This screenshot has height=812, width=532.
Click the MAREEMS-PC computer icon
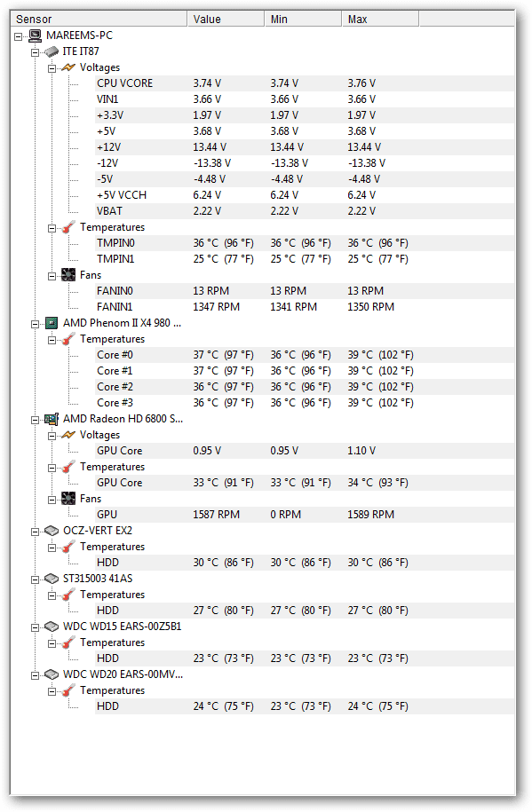[x=35, y=35]
